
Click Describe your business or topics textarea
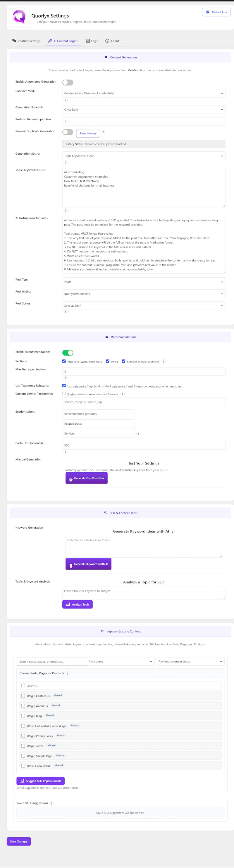coord(144,546)
